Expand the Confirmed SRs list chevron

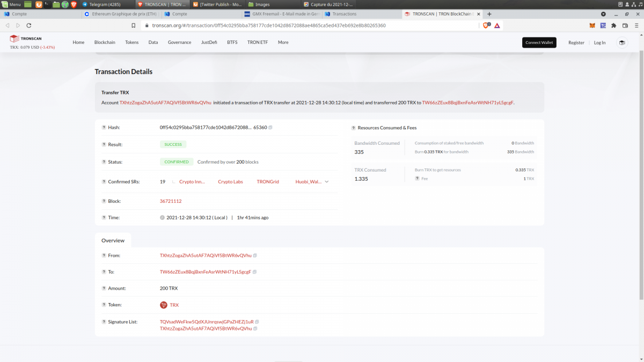(327, 182)
